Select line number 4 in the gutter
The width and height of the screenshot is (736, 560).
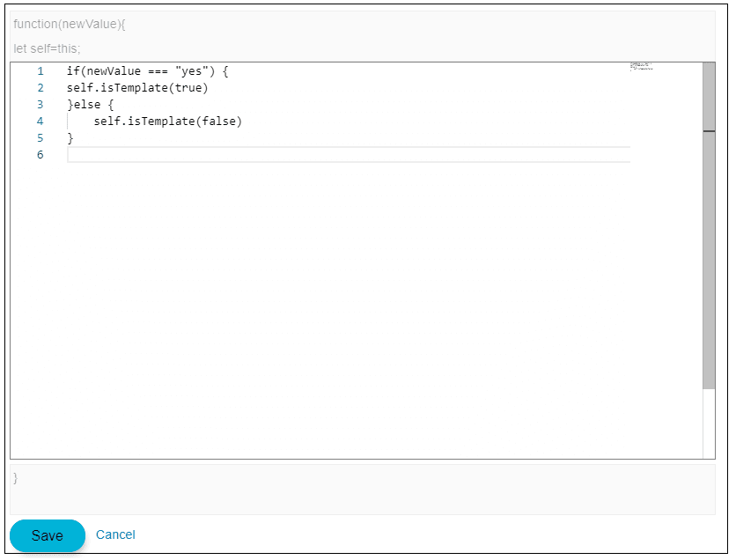[x=40, y=121]
